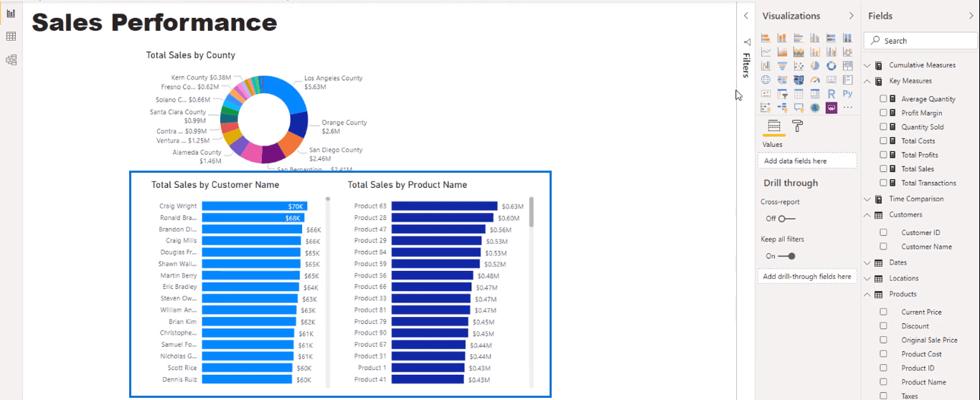Select the Map globe visual
This screenshot has width=980, height=400.
coord(765,80)
